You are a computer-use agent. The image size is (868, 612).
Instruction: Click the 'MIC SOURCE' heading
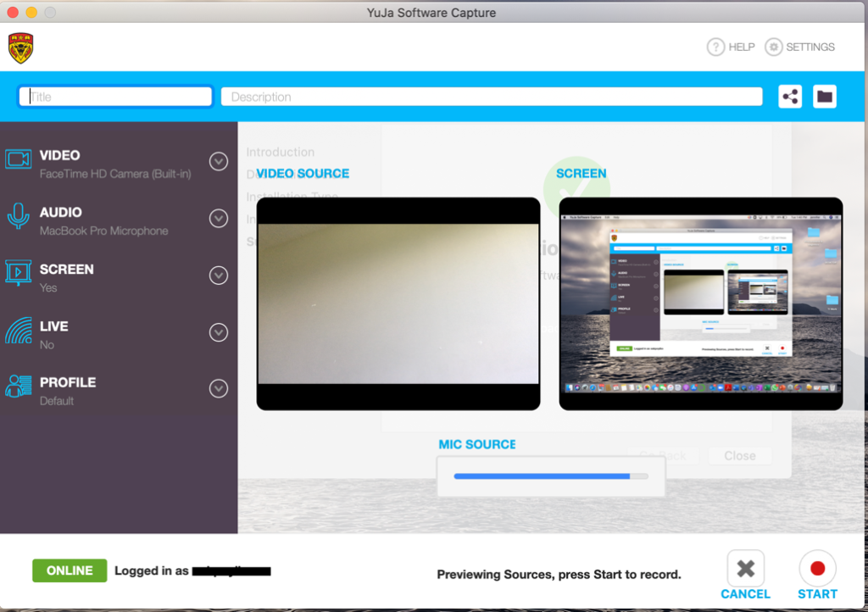(477, 444)
